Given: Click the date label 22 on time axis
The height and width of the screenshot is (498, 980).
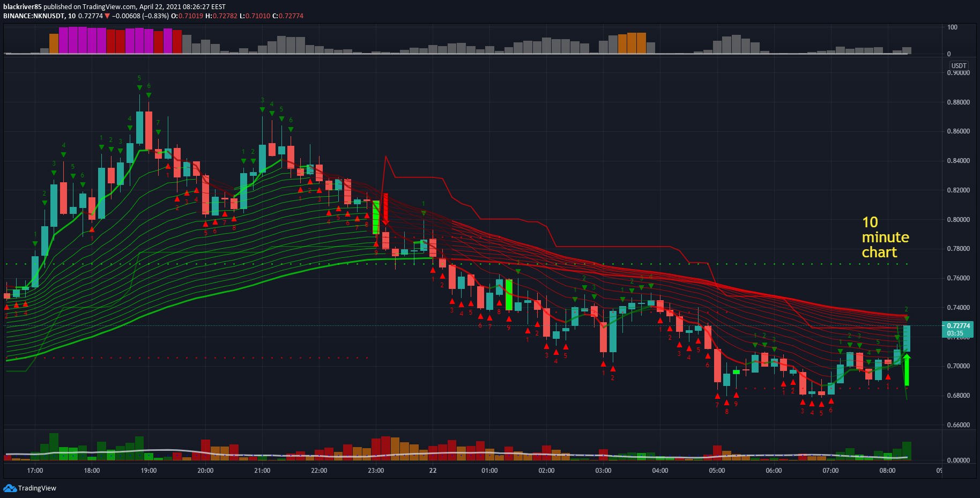Looking at the screenshot, I should (x=433, y=471).
